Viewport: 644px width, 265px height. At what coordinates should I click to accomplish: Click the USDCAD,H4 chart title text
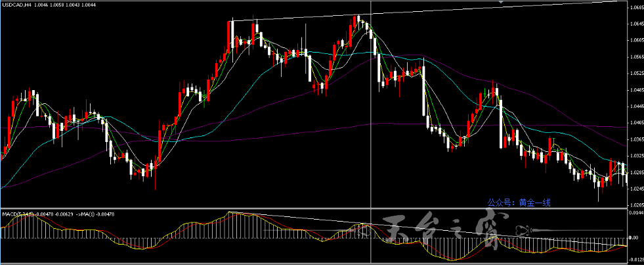(16, 5)
